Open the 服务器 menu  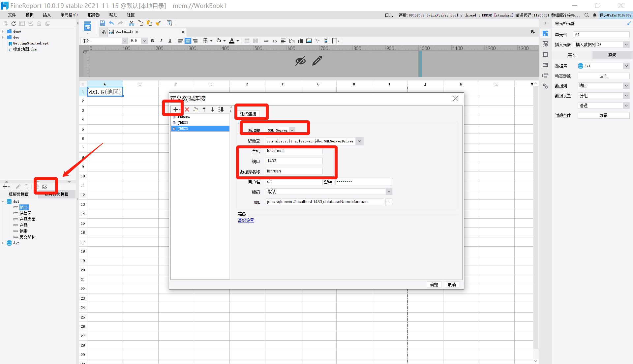point(93,15)
